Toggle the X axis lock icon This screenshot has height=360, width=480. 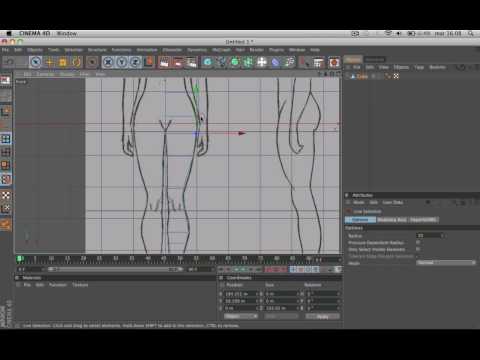click(x=108, y=62)
